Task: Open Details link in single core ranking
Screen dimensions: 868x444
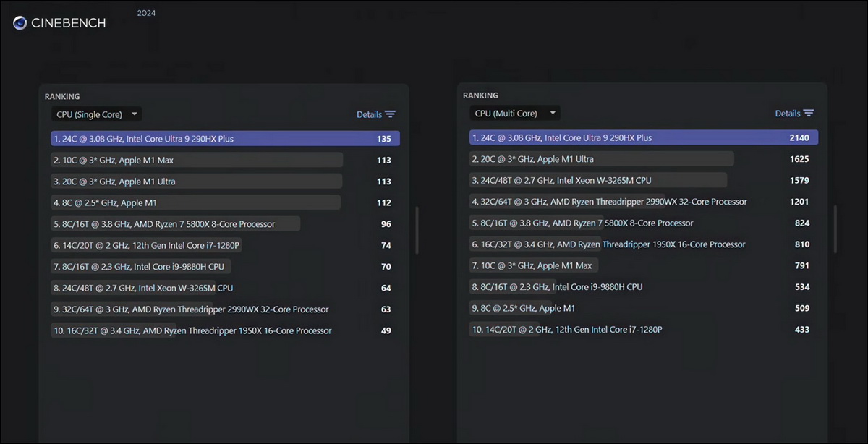Action: (x=369, y=114)
